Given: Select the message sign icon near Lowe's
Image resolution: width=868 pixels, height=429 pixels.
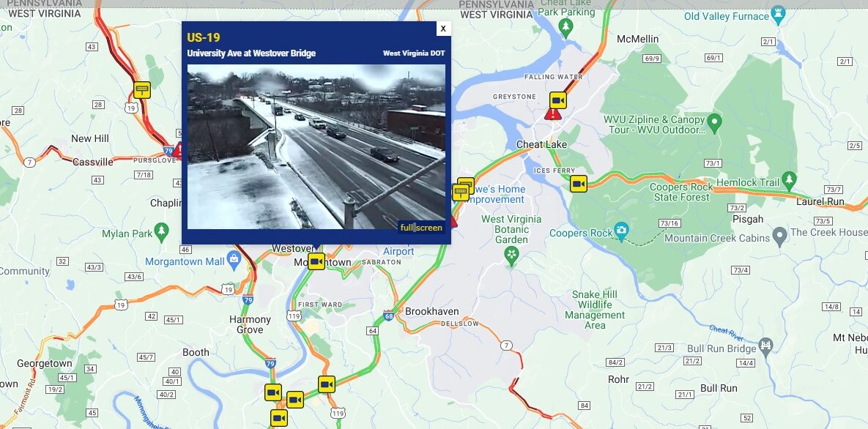Looking at the screenshot, I should point(461,192).
